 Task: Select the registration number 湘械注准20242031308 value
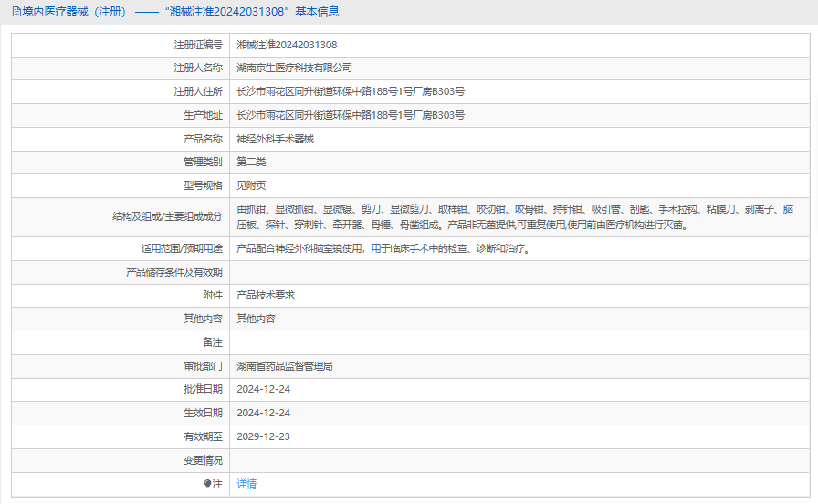(287, 45)
